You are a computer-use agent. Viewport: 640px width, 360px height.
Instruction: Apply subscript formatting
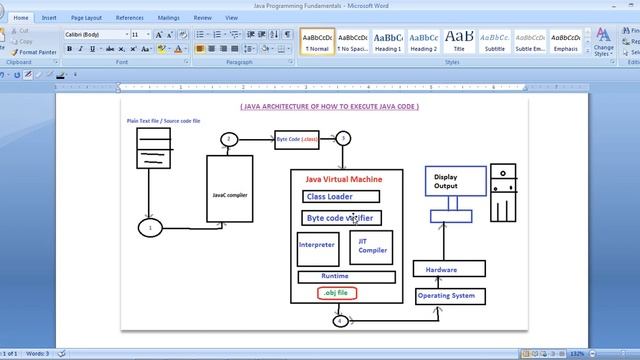tap(122, 49)
